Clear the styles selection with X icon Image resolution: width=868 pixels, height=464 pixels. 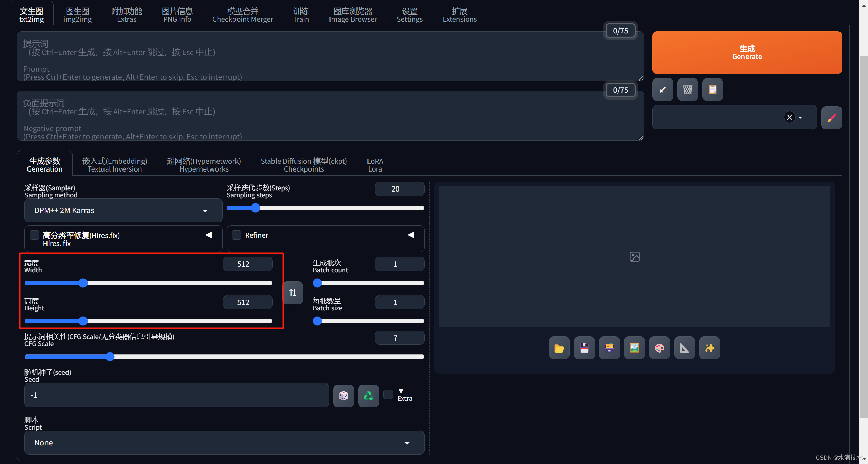point(790,117)
